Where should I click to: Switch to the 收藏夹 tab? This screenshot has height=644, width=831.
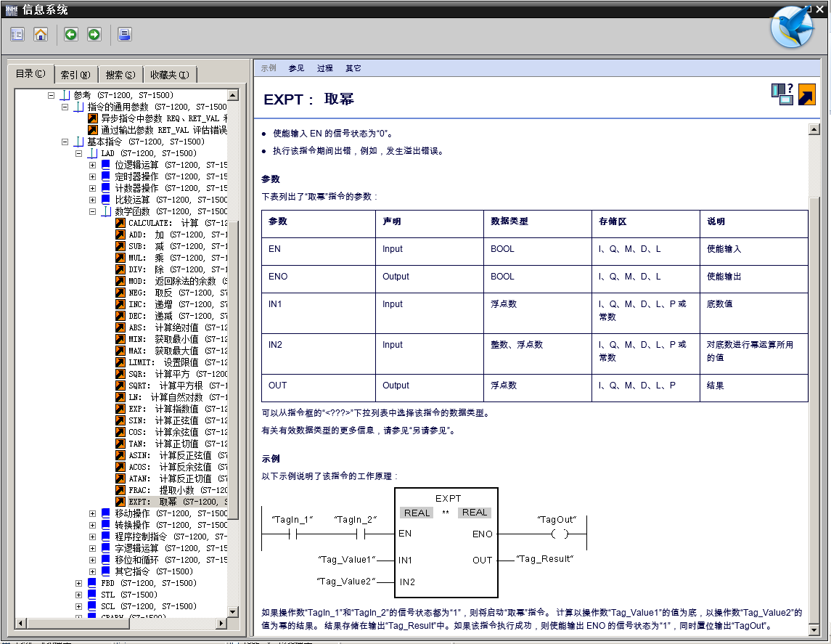pyautogui.click(x=170, y=75)
